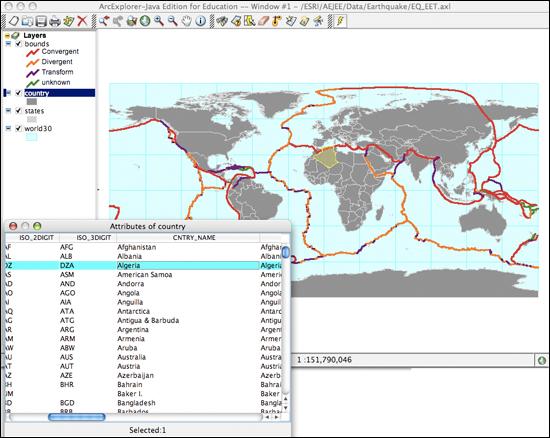The height and width of the screenshot is (438, 550).
Task: Click the country layer gray color swatch
Action: point(32,102)
